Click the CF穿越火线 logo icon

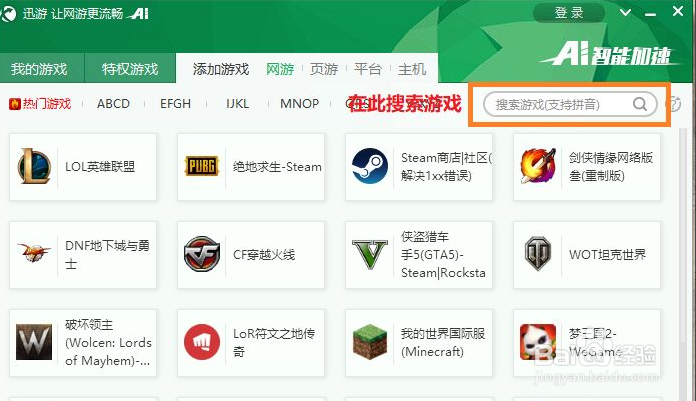pyautogui.click(x=202, y=254)
